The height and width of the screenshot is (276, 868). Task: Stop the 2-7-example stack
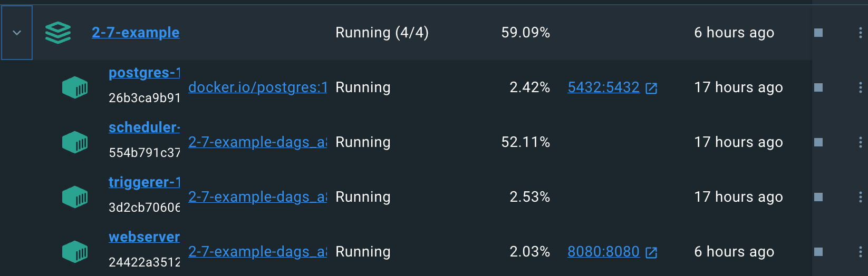click(818, 33)
